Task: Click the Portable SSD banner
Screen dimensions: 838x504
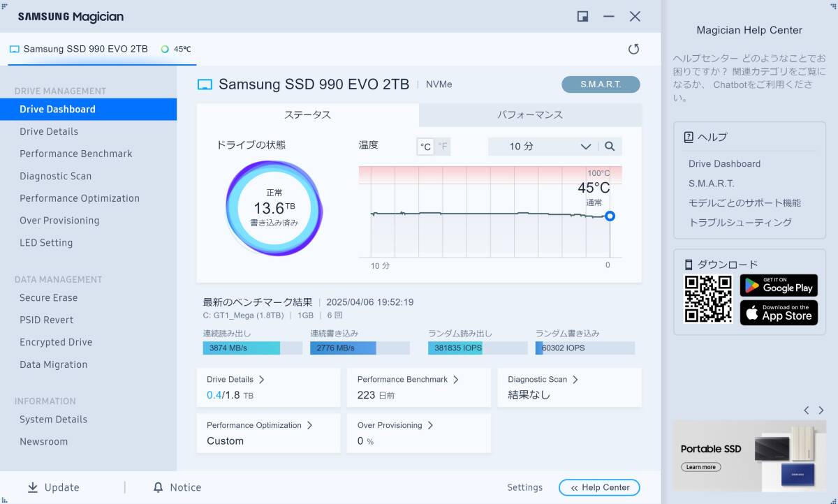Action: pyautogui.click(x=749, y=455)
